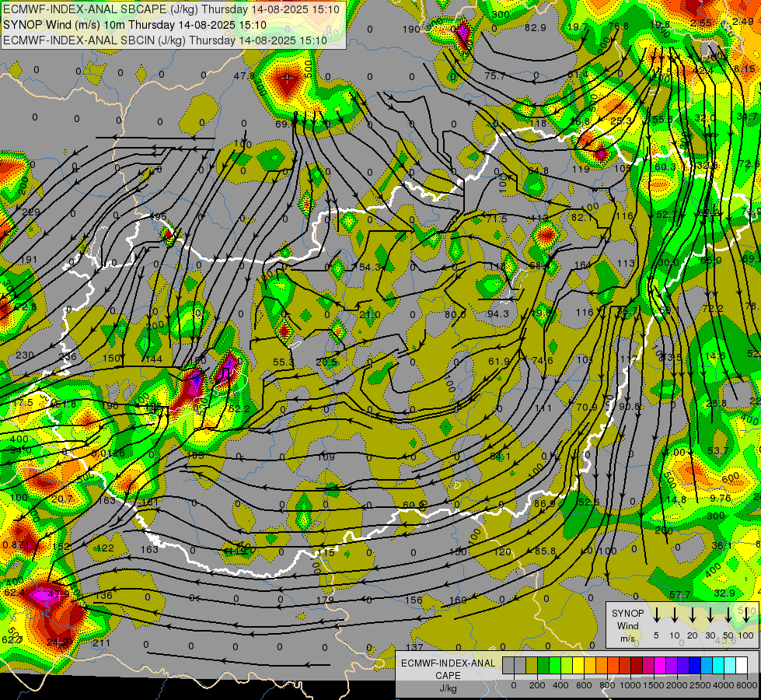The width and height of the screenshot is (761, 700).
Task: Click the map value 52.2
Action: (x=239, y=409)
